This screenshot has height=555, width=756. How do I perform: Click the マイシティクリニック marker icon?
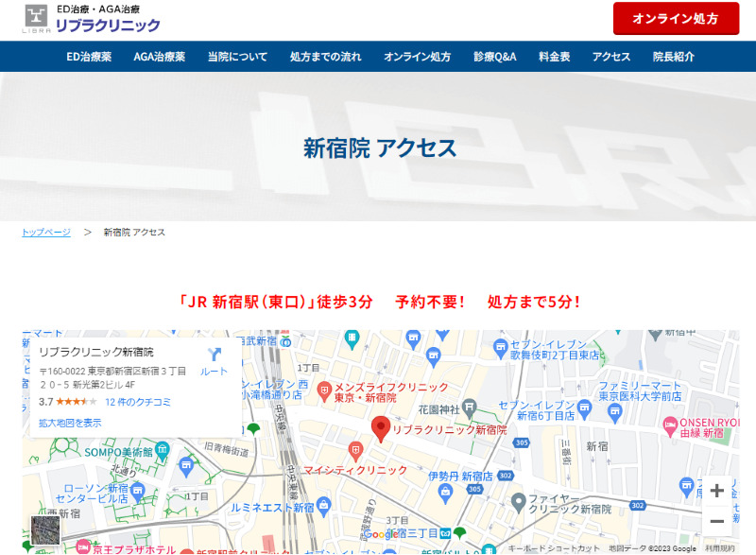355,452
